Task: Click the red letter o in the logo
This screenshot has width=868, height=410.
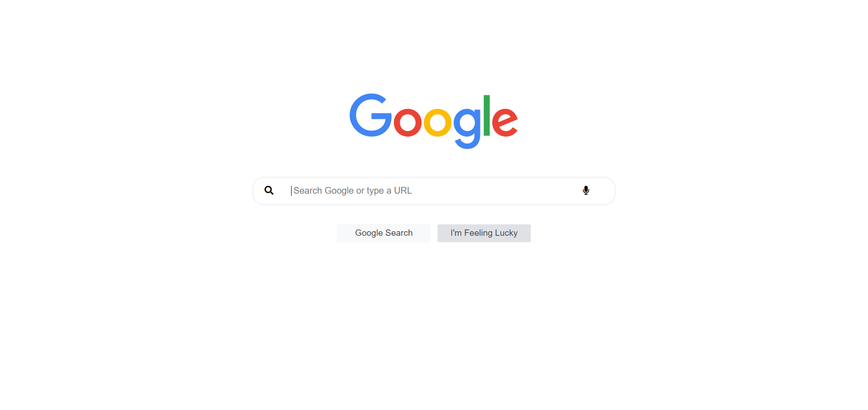Action: click(408, 122)
